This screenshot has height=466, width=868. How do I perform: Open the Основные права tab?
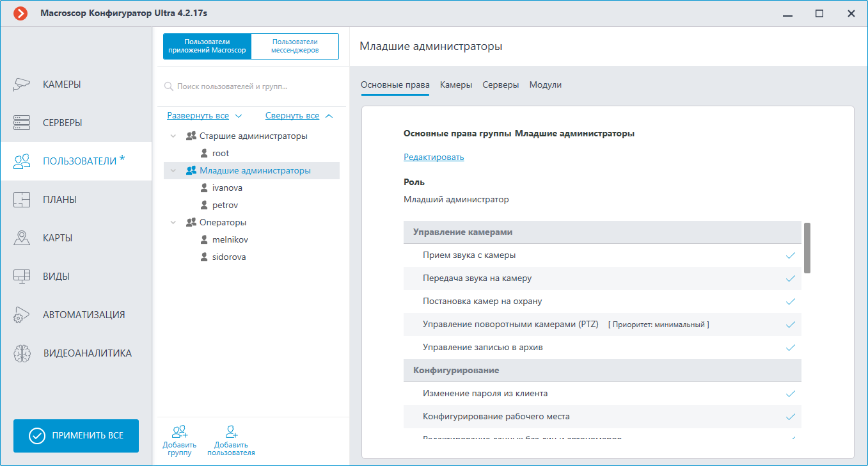point(395,84)
